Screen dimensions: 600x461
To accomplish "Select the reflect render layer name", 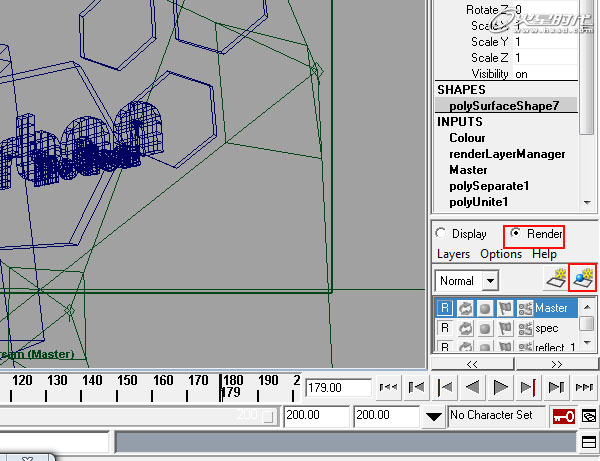I will 555,347.
